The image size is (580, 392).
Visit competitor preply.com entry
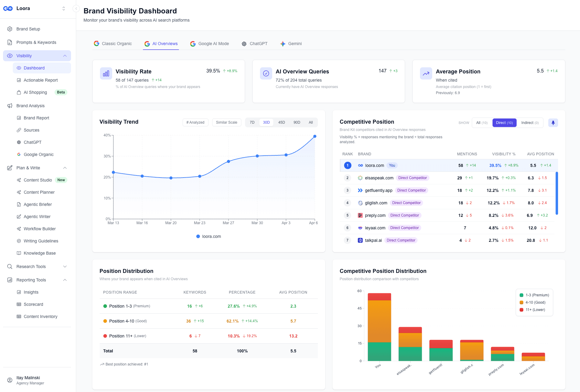pos(375,215)
